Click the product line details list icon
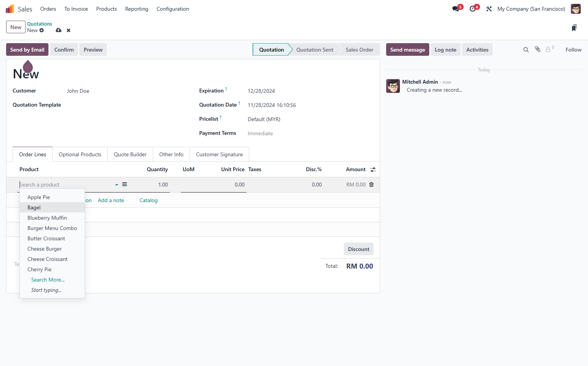Screen dimensions: 588x366 (124, 184)
